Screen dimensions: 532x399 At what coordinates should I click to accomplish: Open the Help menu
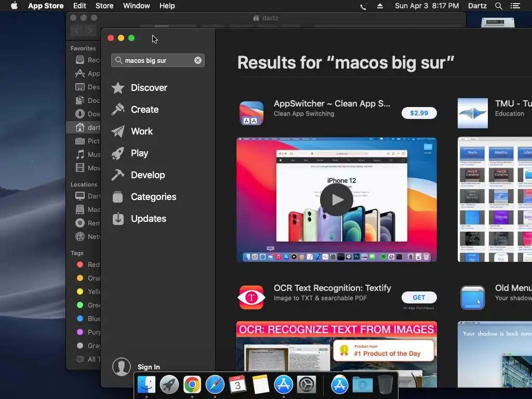[167, 6]
